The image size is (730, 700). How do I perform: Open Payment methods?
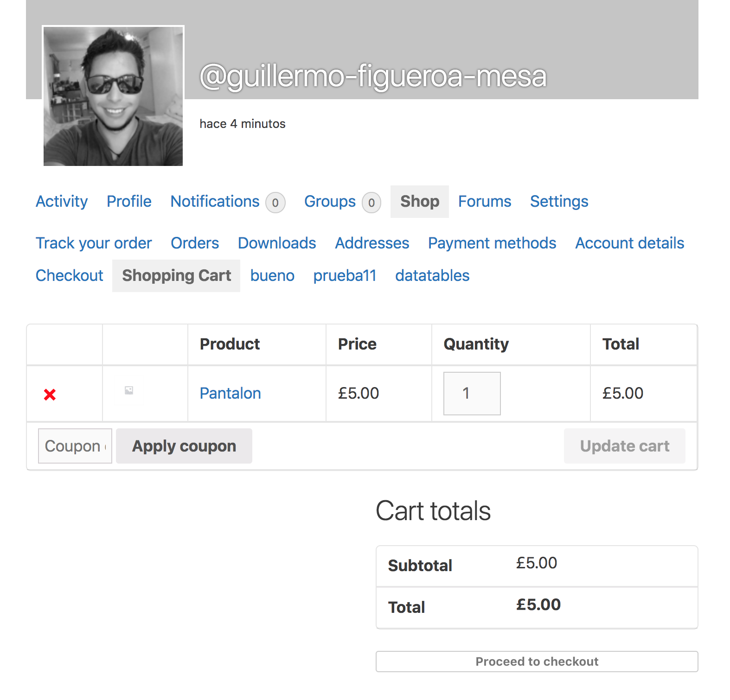[x=492, y=243]
